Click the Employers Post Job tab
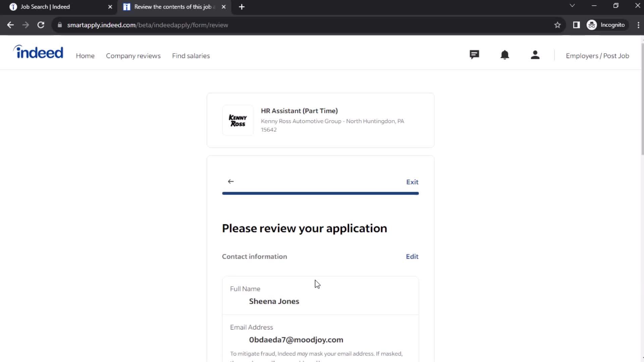The height and width of the screenshot is (362, 644). (598, 55)
